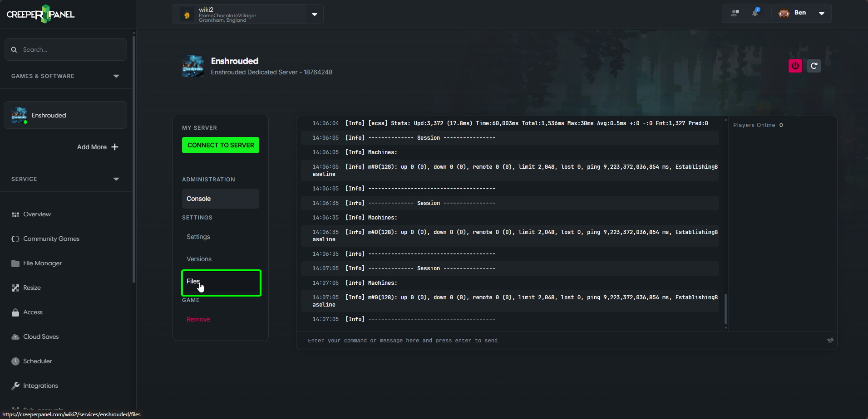Select the Console tab
Screen dimensions: 868x419
click(x=221, y=199)
